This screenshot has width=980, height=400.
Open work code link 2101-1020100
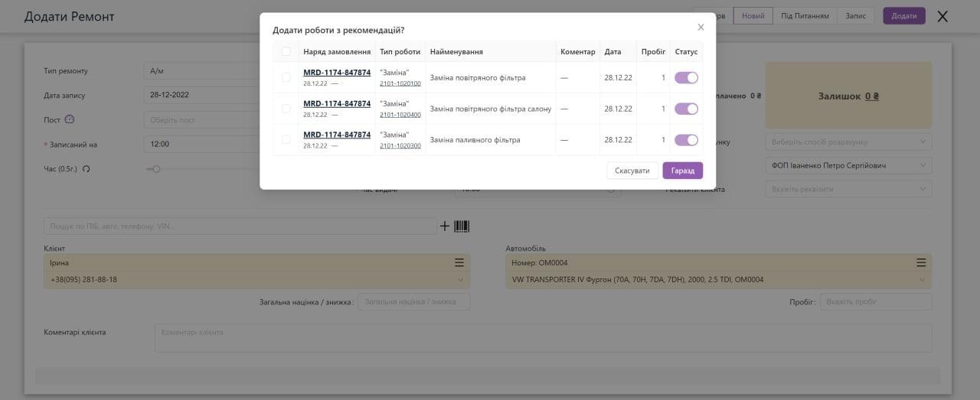click(400, 83)
